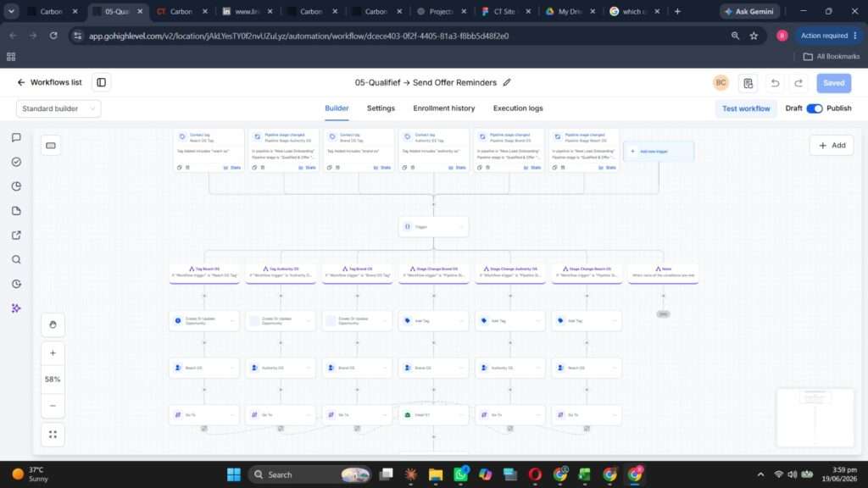Image resolution: width=868 pixels, height=488 pixels.
Task: Click the Test workflow button
Action: (x=746, y=108)
